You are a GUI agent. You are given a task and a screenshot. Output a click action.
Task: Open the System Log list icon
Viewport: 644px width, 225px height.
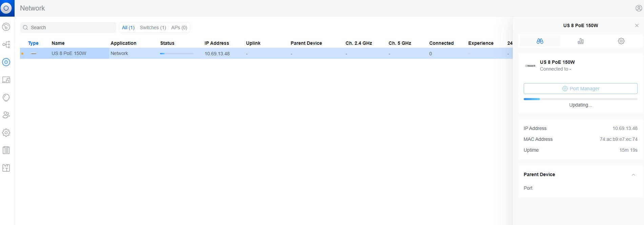pos(6,150)
